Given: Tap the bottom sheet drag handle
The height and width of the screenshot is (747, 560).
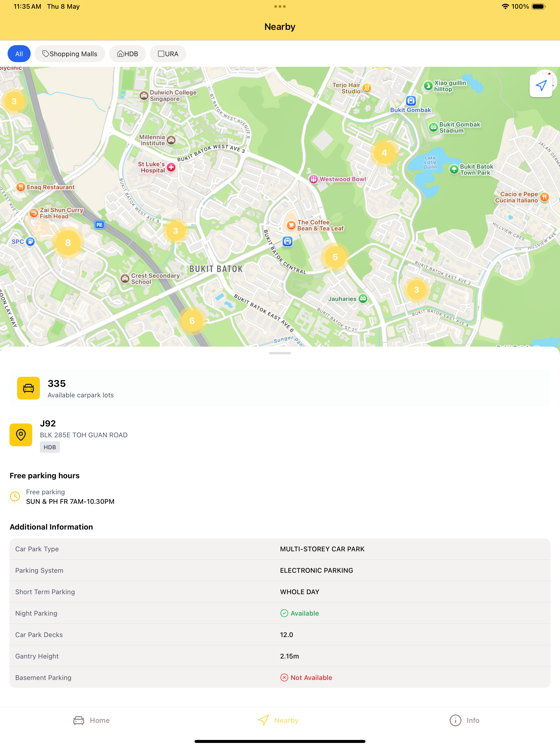Looking at the screenshot, I should pos(280,353).
